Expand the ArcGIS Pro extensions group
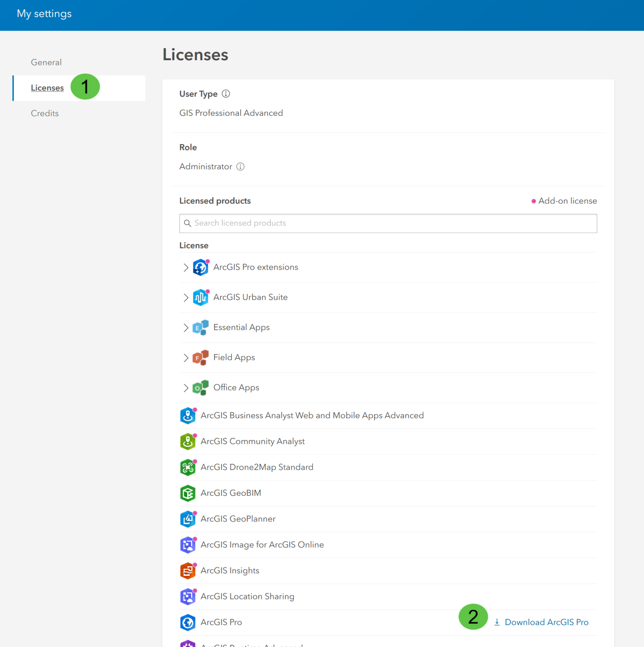Screen dimensions: 644x647 click(186, 267)
